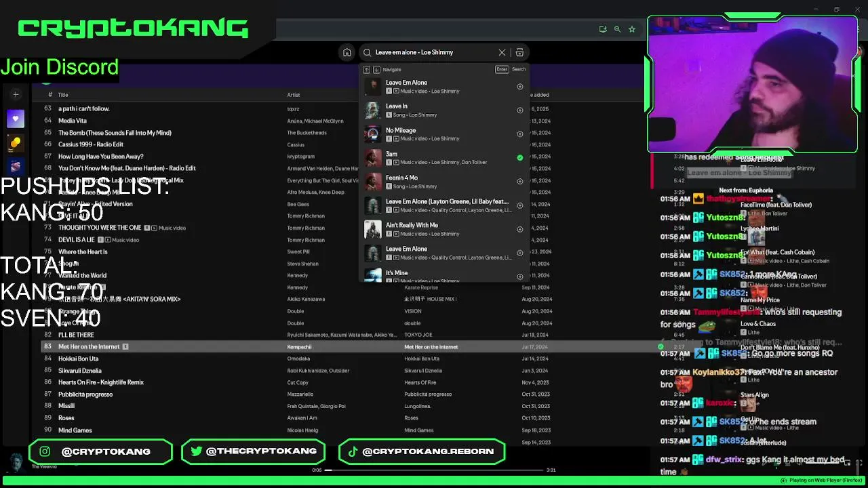Clear the search text with the X icon

[x=502, y=52]
